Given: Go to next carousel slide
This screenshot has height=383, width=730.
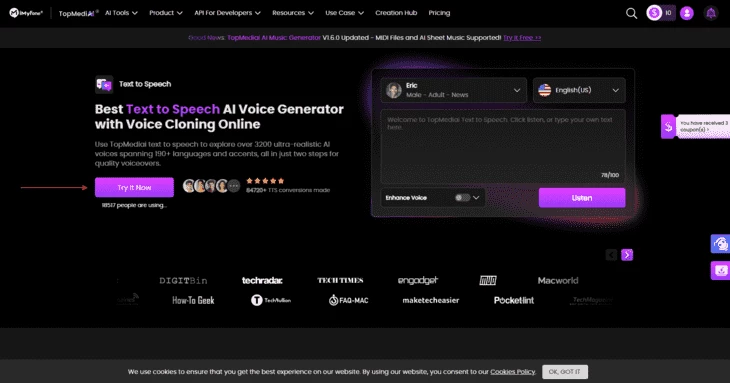Looking at the screenshot, I should pyautogui.click(x=627, y=255).
